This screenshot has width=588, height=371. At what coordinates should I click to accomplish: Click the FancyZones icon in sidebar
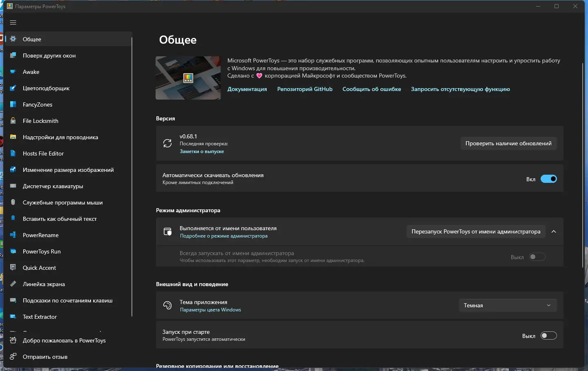pos(13,104)
